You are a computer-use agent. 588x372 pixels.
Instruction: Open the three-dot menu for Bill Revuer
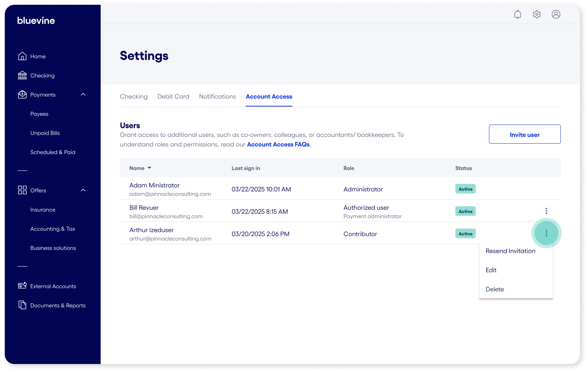tap(546, 211)
